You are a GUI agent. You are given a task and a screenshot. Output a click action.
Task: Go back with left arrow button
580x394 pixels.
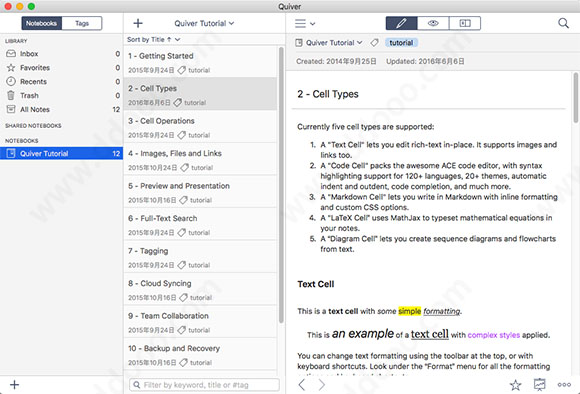click(x=302, y=385)
